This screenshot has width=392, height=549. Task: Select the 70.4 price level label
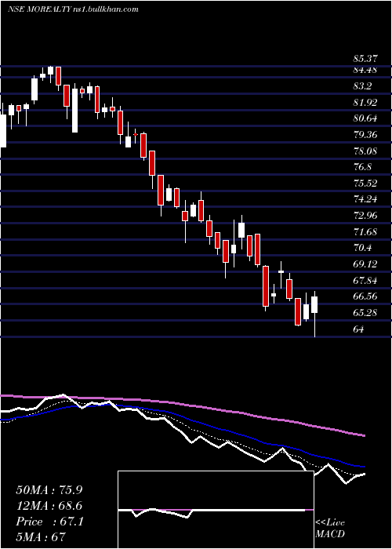click(x=362, y=249)
